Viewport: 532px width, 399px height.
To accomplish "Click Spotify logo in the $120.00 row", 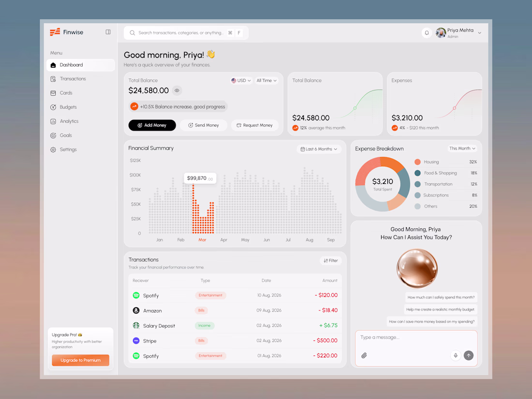I will (136, 295).
